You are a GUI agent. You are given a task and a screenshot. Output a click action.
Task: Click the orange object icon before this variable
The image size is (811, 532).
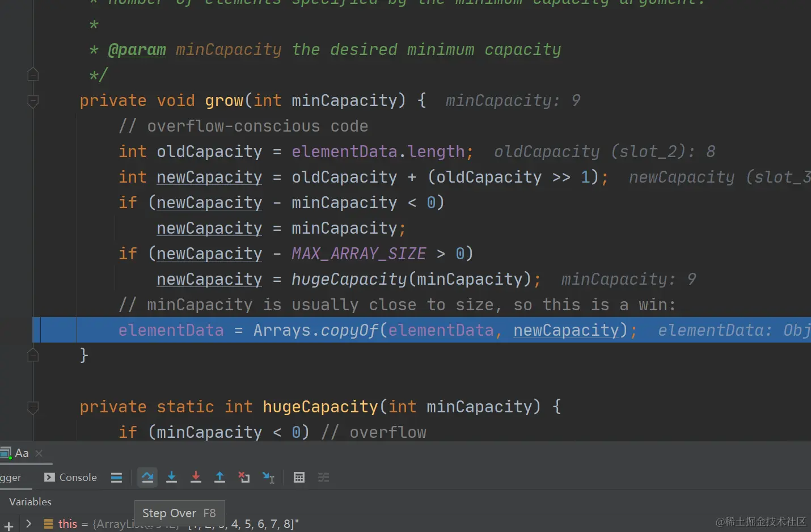click(48, 523)
